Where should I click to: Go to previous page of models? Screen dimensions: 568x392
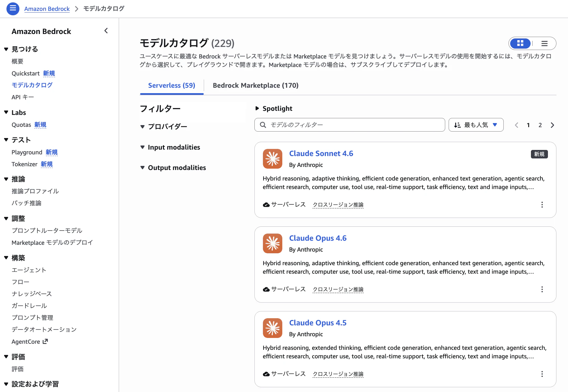(517, 125)
